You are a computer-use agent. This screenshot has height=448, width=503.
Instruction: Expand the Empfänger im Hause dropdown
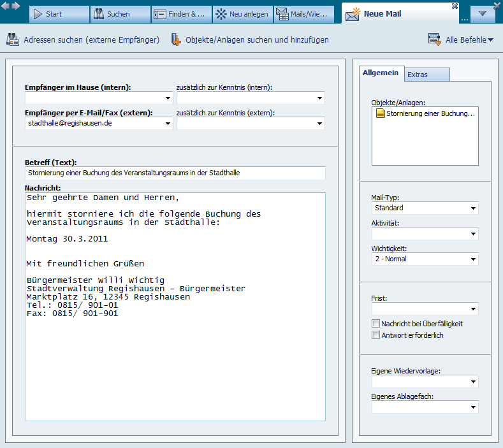click(x=168, y=98)
